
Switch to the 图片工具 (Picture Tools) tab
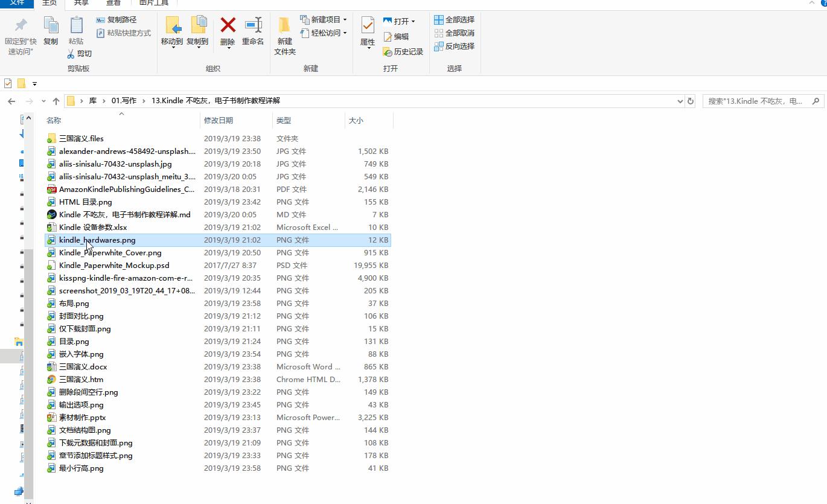(x=154, y=3)
